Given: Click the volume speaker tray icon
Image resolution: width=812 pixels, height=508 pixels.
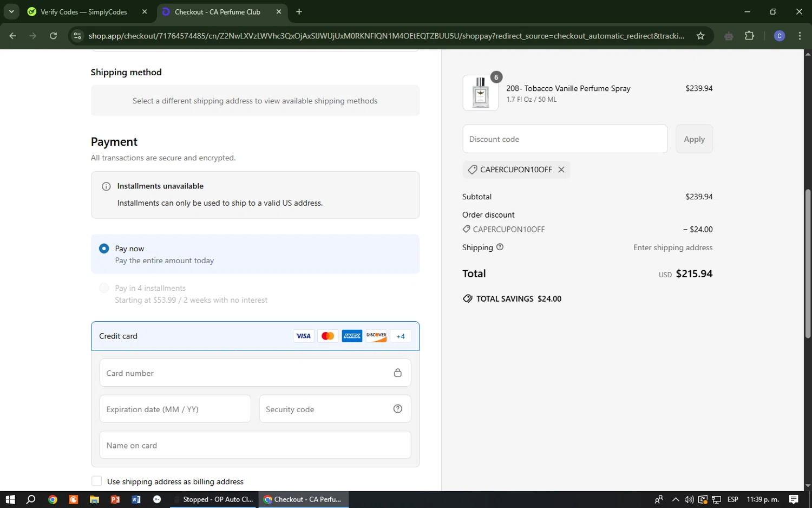Looking at the screenshot, I should pos(689,499).
